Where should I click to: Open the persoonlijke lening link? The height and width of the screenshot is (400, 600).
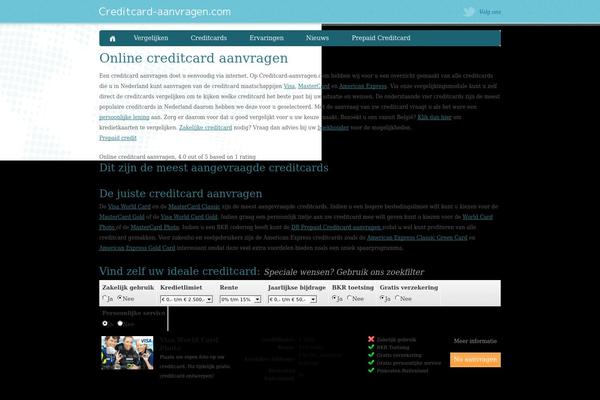click(x=124, y=117)
